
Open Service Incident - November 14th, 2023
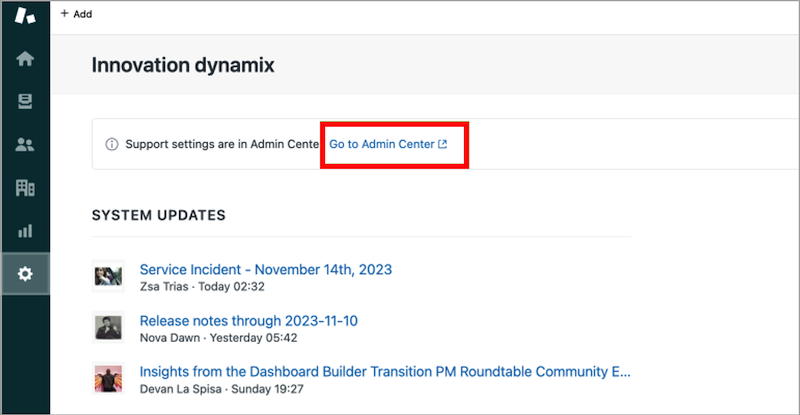[x=266, y=270]
